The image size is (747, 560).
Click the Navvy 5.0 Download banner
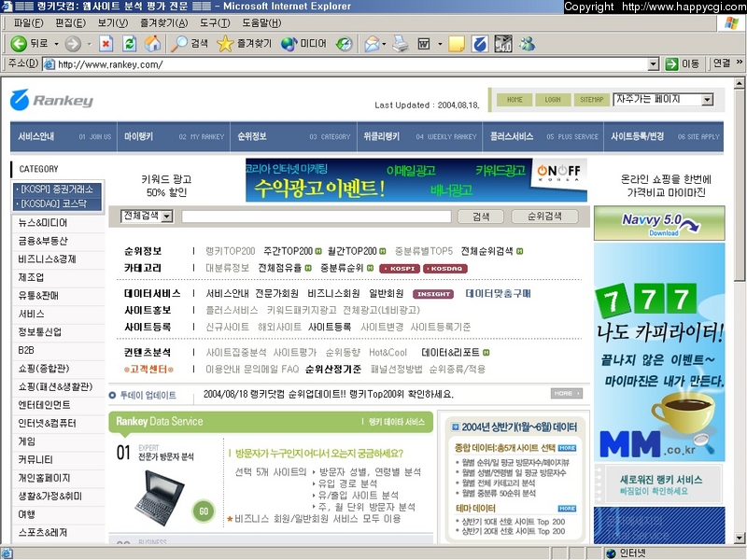[x=659, y=223]
